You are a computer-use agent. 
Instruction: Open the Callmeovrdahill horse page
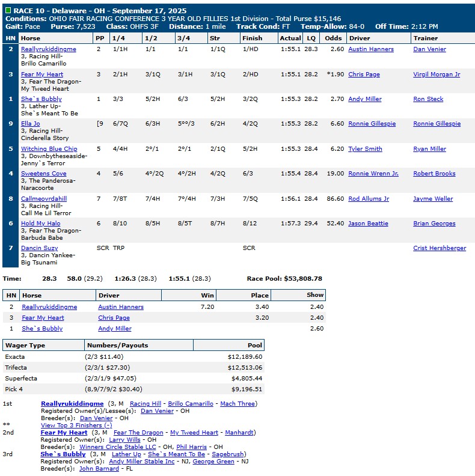coord(44,199)
